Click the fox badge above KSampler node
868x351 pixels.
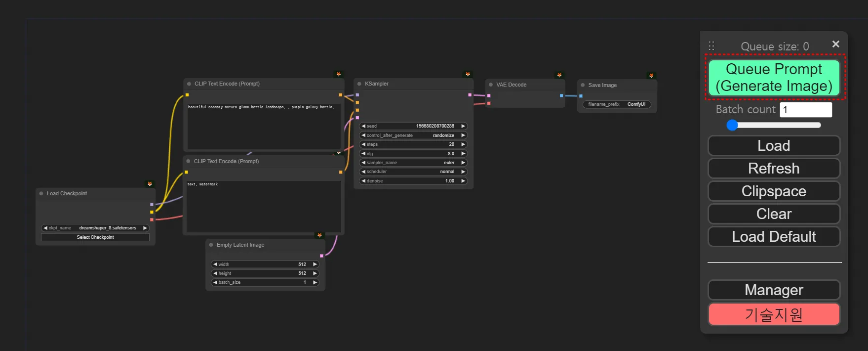coord(468,74)
